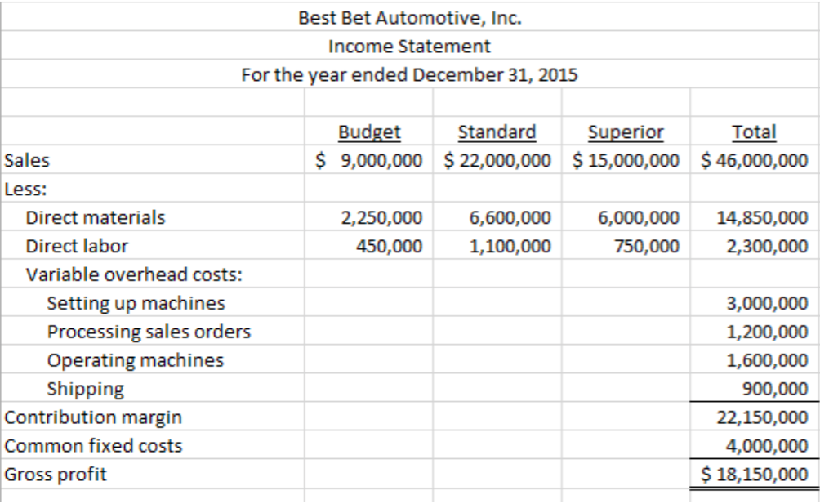Image resolution: width=820 pixels, height=504 pixels.
Task: Select the Direct materials row label
Action: coord(96,217)
